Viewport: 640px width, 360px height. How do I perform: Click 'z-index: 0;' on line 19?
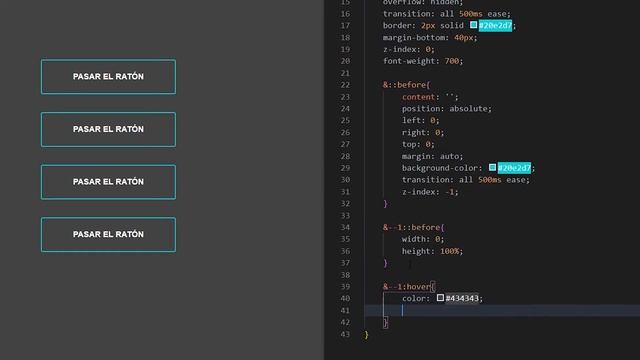click(x=409, y=49)
